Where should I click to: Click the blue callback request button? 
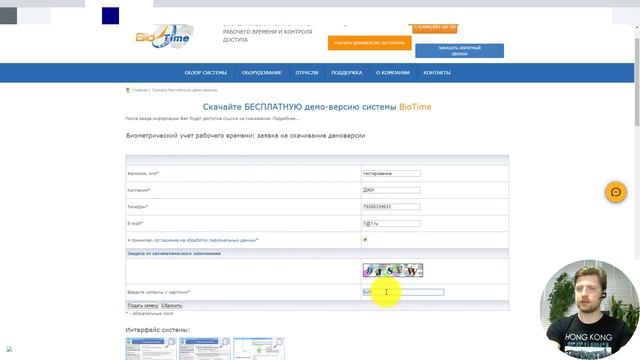pyautogui.click(x=459, y=51)
